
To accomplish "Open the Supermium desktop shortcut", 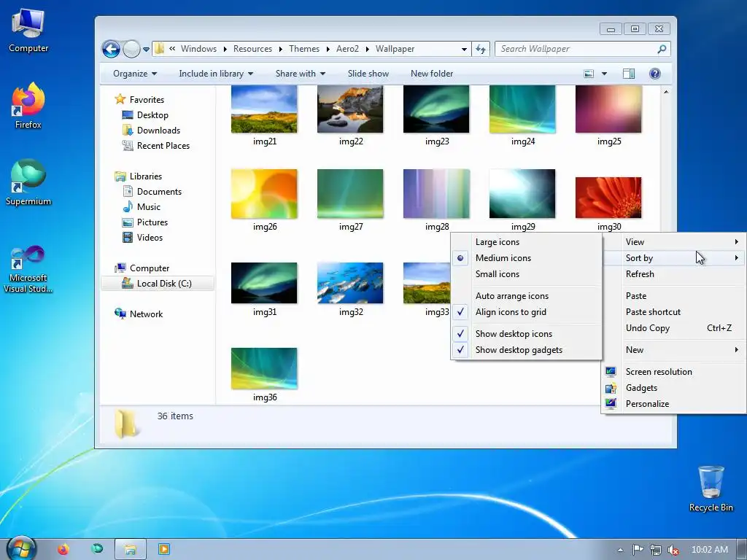I will [28, 182].
